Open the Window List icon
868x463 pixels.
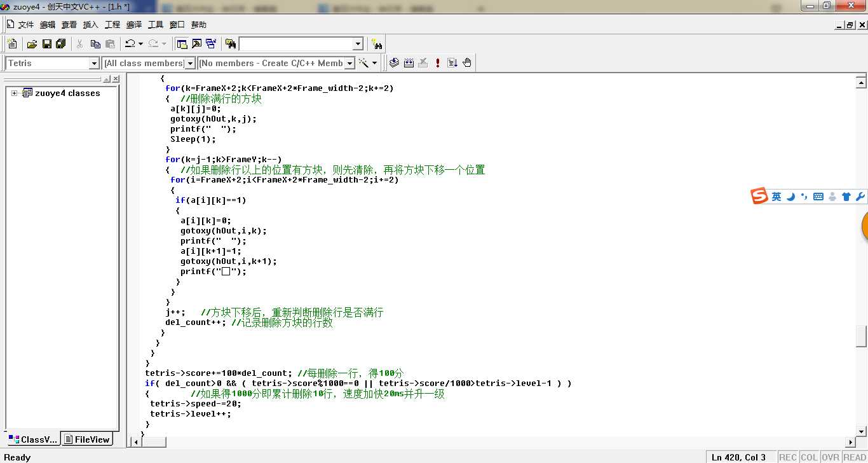point(211,44)
